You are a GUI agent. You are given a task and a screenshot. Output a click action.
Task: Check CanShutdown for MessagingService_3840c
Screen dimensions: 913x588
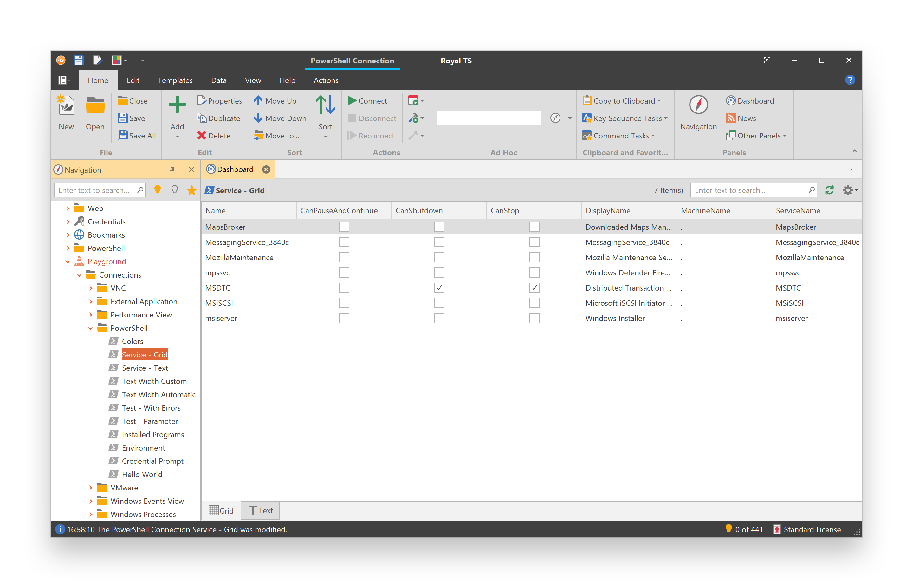tap(439, 242)
